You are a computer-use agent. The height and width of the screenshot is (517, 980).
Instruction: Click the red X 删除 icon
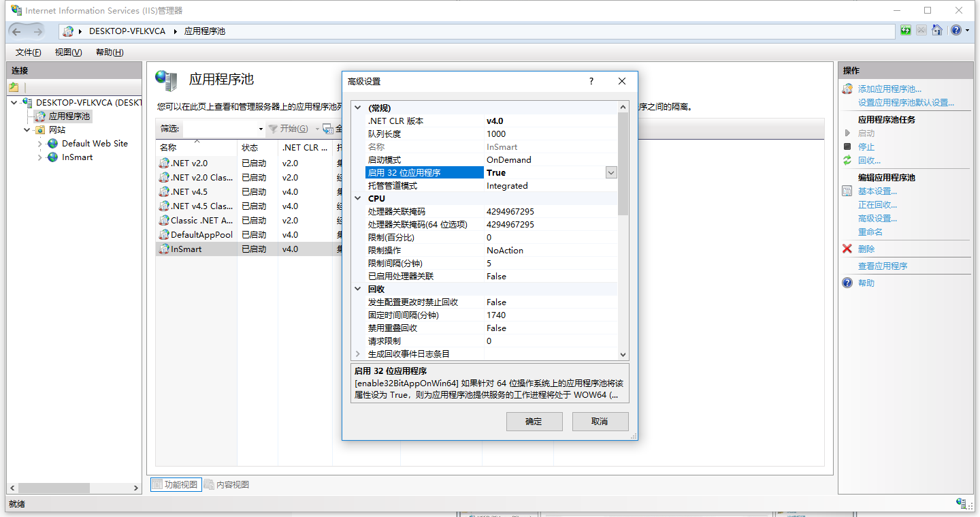pos(847,249)
